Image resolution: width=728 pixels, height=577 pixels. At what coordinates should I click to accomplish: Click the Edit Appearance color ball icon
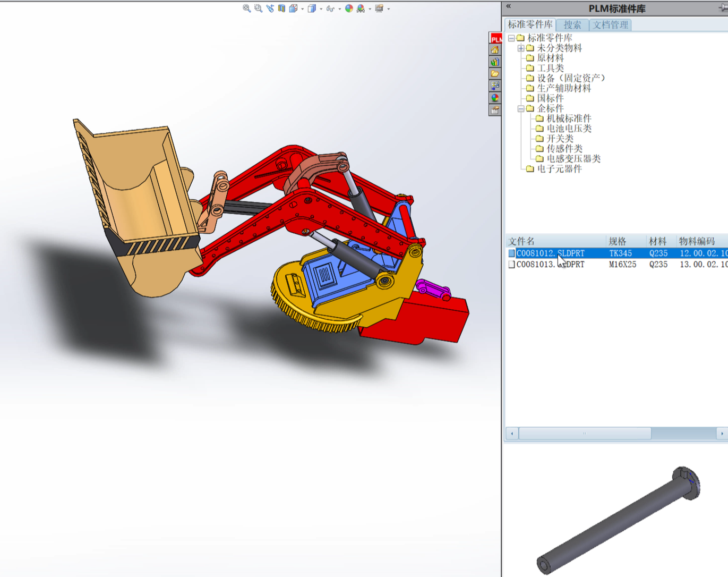click(x=349, y=9)
